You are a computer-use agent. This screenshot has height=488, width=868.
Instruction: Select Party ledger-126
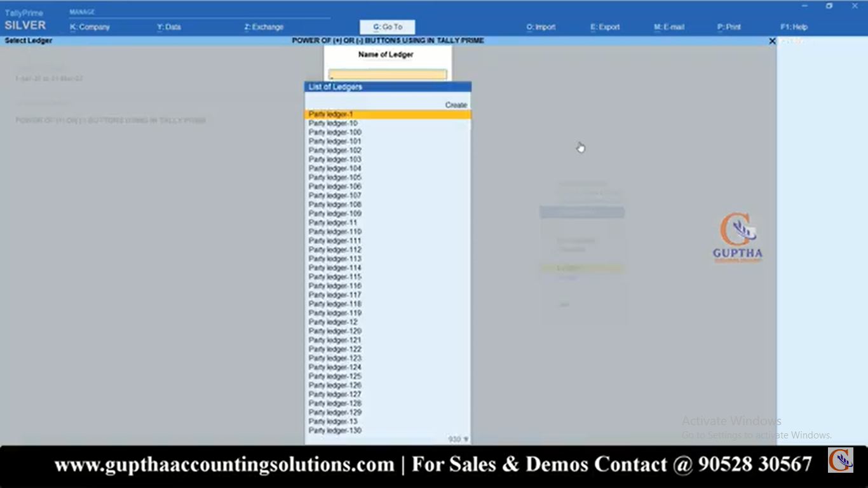click(x=388, y=385)
